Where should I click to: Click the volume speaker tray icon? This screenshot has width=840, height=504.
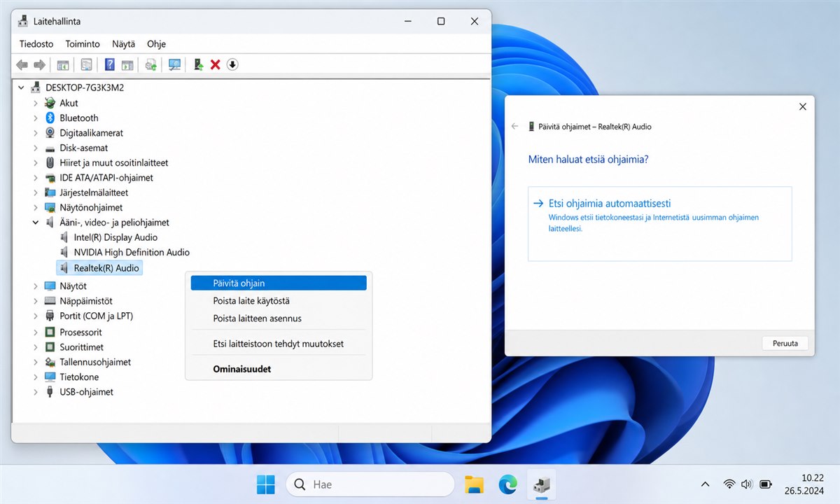tap(747, 484)
